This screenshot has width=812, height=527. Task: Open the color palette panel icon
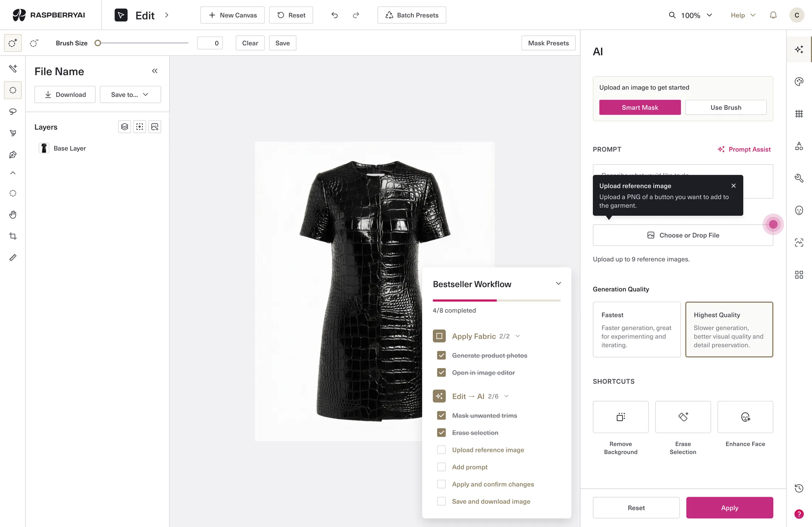799,82
